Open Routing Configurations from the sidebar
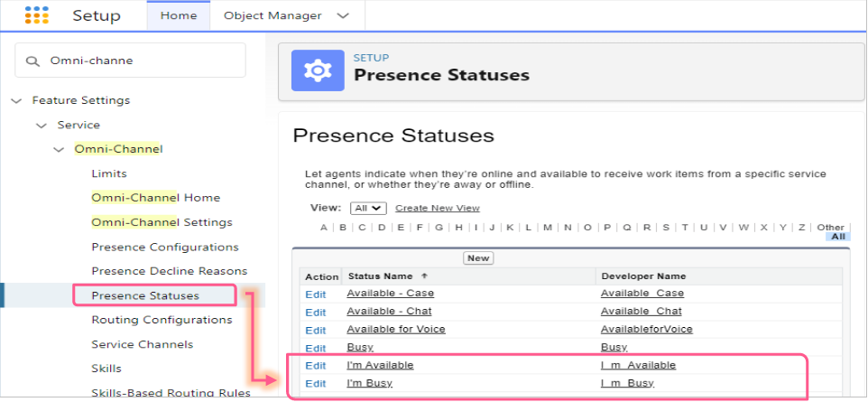This screenshot has height=402, width=868. [161, 320]
